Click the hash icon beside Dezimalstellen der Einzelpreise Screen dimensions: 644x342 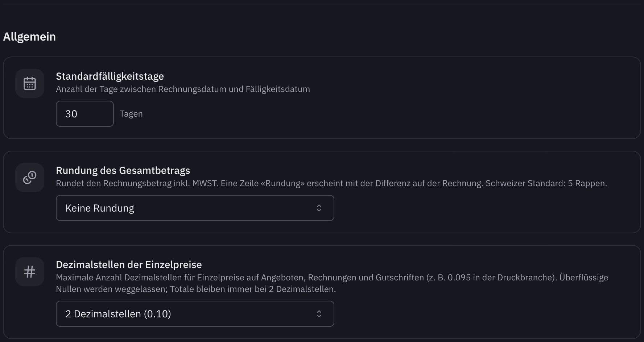[30, 272]
